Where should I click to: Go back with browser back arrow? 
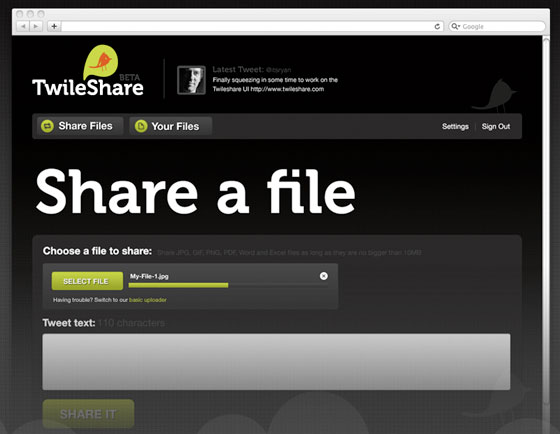(23, 26)
